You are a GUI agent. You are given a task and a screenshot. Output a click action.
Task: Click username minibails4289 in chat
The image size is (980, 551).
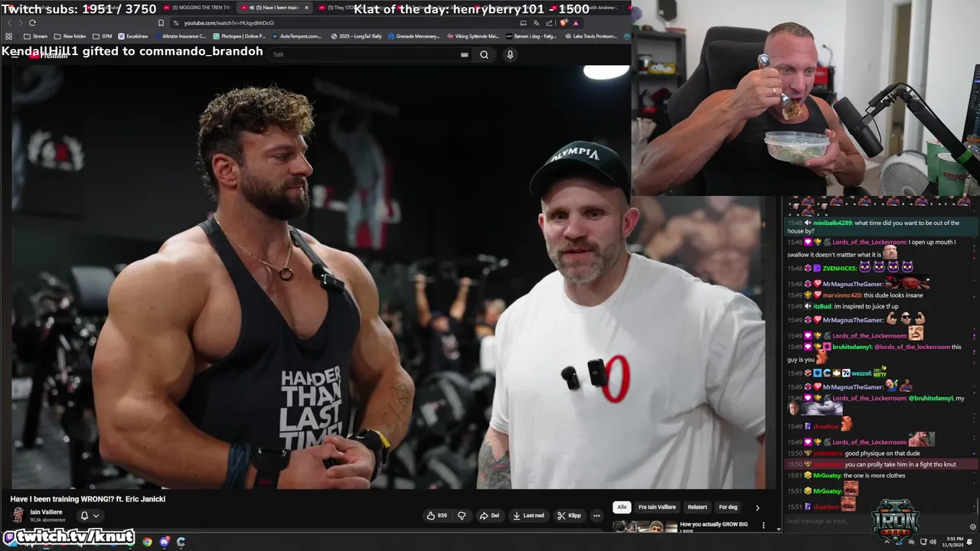[x=832, y=223]
